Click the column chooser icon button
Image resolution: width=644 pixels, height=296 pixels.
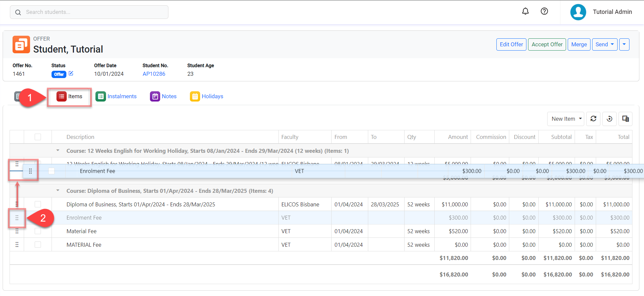coord(625,119)
